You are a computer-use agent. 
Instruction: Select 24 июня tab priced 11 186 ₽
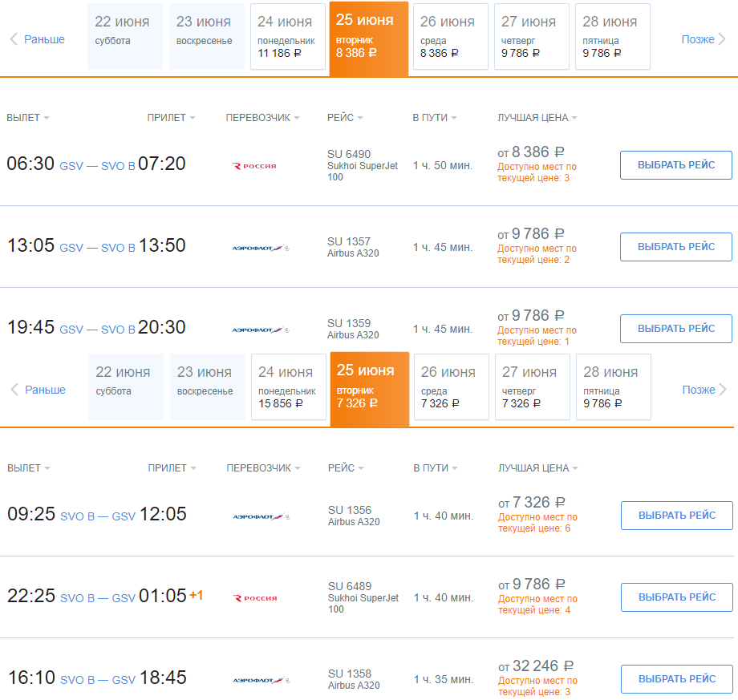(287, 37)
